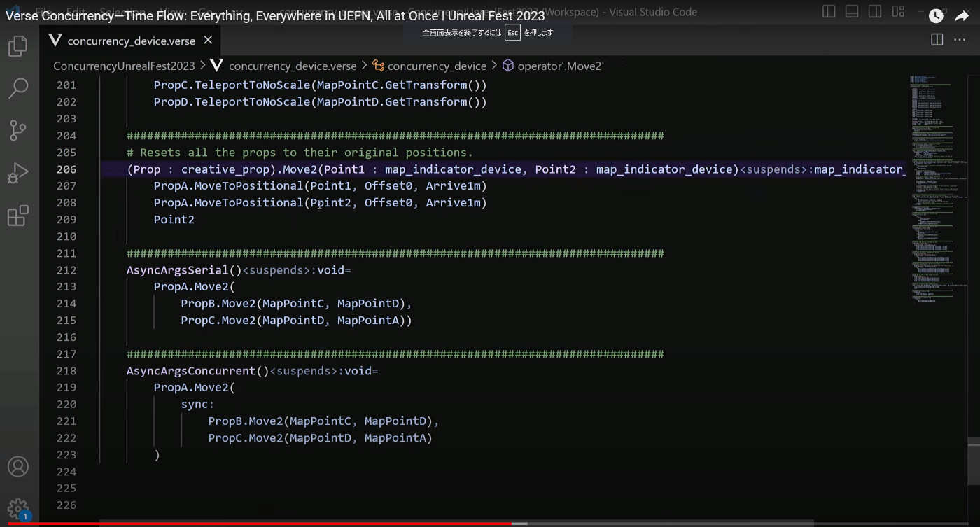980x527 pixels.
Task: Click 'Offset0' on line 208
Action: pyautogui.click(x=388, y=203)
